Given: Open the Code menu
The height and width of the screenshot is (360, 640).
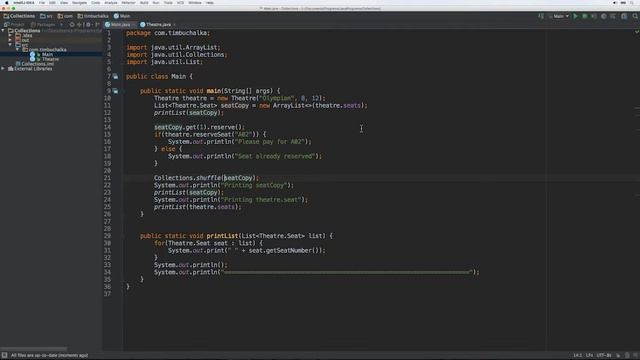Looking at the screenshot, I should pos(96,2).
